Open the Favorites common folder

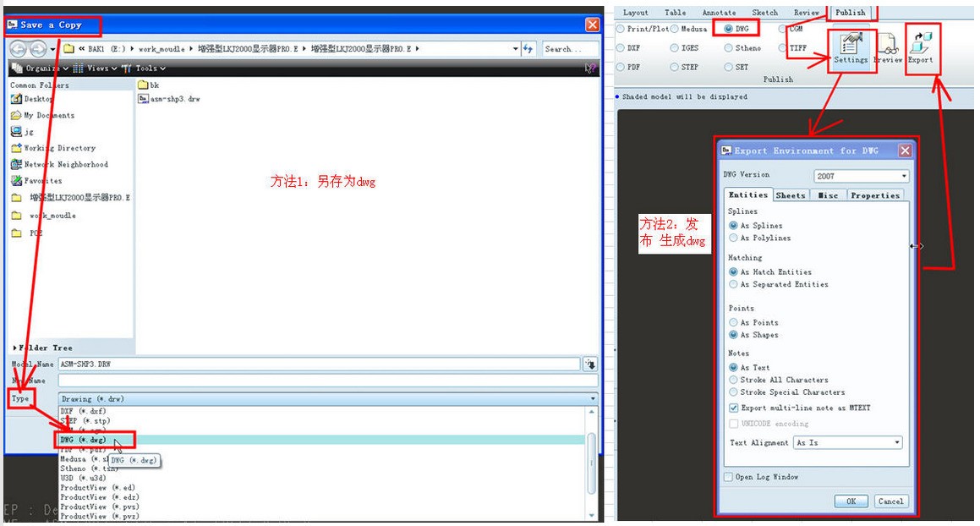[36, 181]
